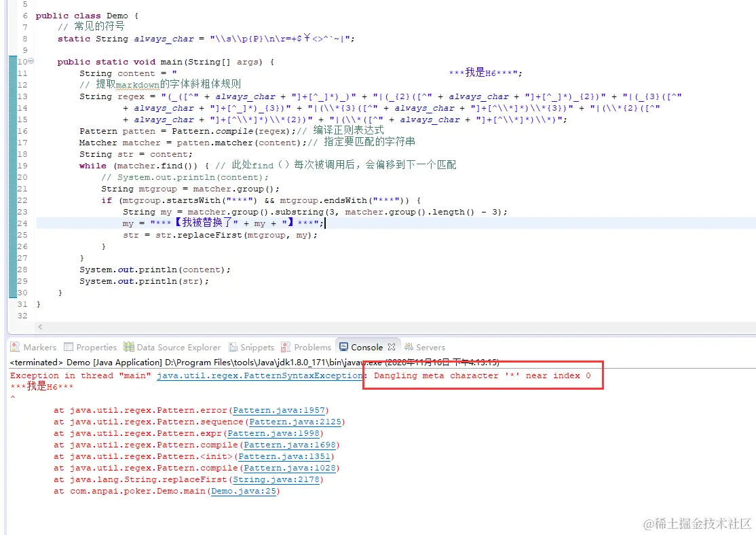Switch to the Snippets tab
The height and width of the screenshot is (535, 756).
click(251, 348)
